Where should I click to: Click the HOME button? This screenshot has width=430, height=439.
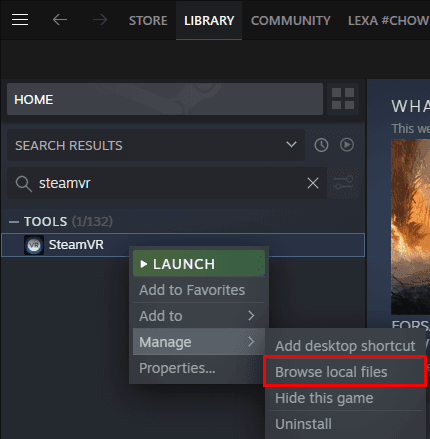tap(165, 99)
